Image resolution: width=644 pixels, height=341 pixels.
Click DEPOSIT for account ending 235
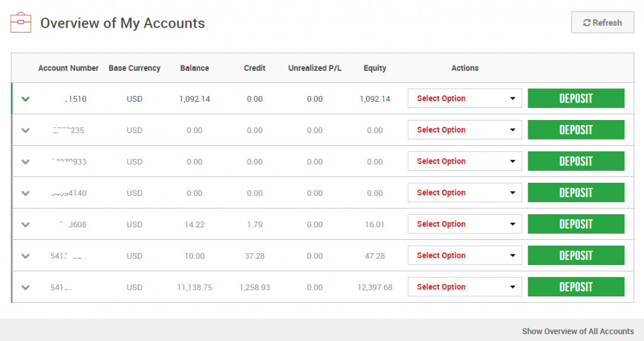(576, 129)
